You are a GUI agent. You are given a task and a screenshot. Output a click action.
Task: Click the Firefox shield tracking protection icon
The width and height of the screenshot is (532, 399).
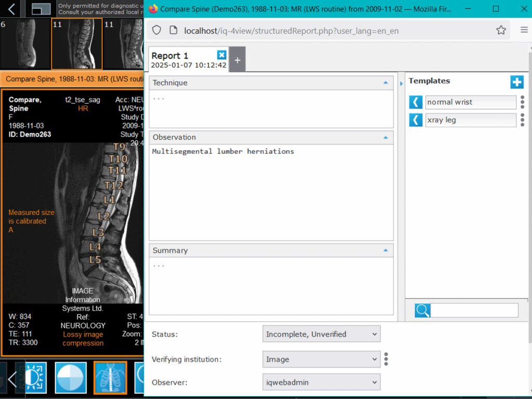click(x=156, y=30)
